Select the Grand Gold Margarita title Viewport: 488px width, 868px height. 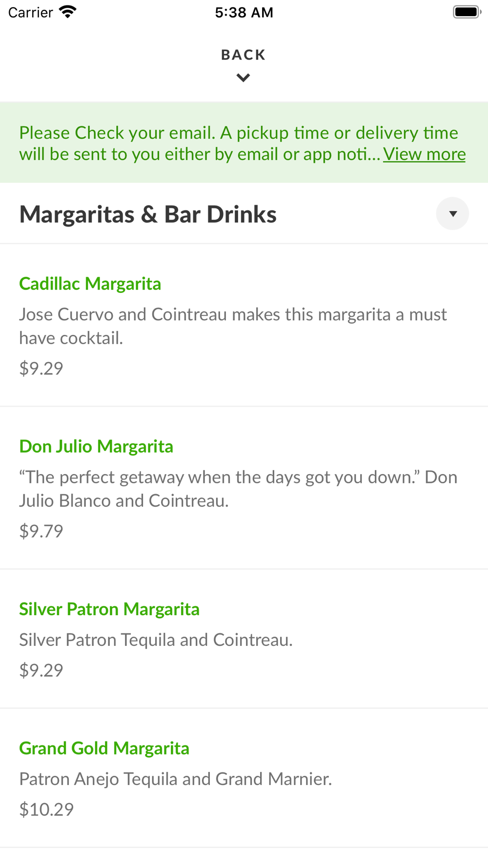tap(104, 748)
